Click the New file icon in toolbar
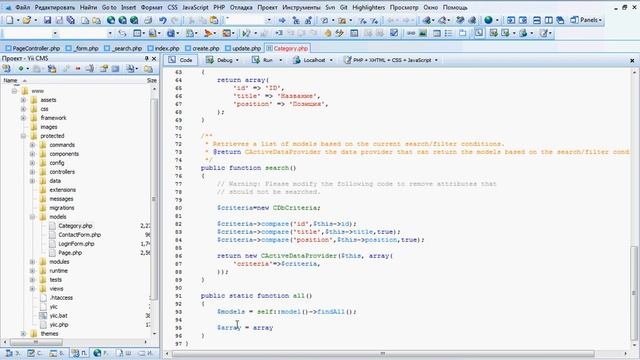 click(x=9, y=20)
